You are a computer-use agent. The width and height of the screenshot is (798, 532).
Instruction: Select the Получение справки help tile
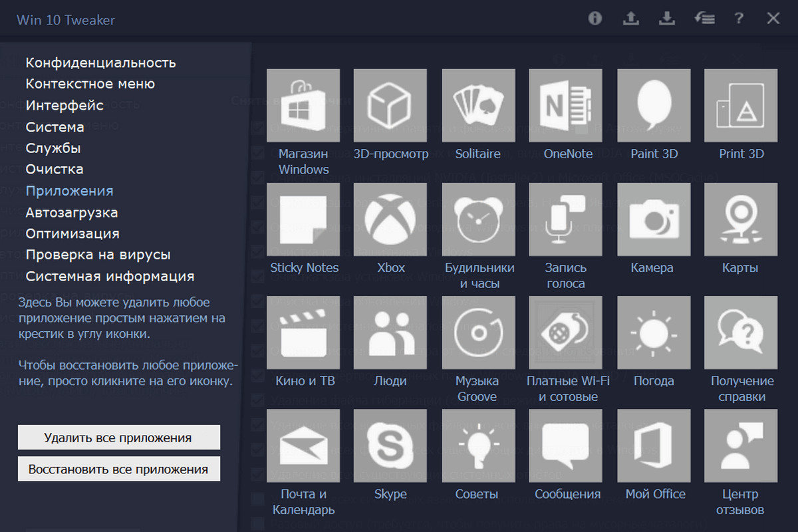741,333
